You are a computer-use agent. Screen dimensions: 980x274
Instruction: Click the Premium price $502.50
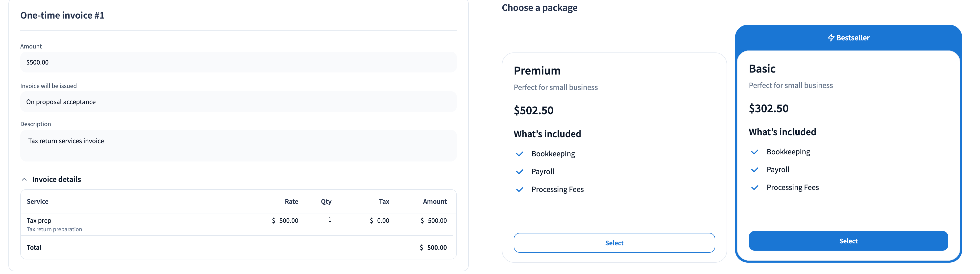(533, 111)
